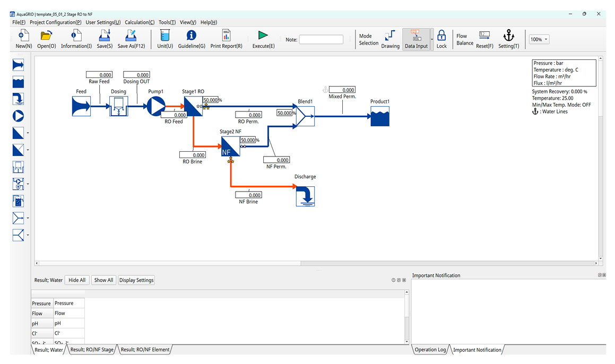
Task: Click the Note input field
Action: [321, 40]
